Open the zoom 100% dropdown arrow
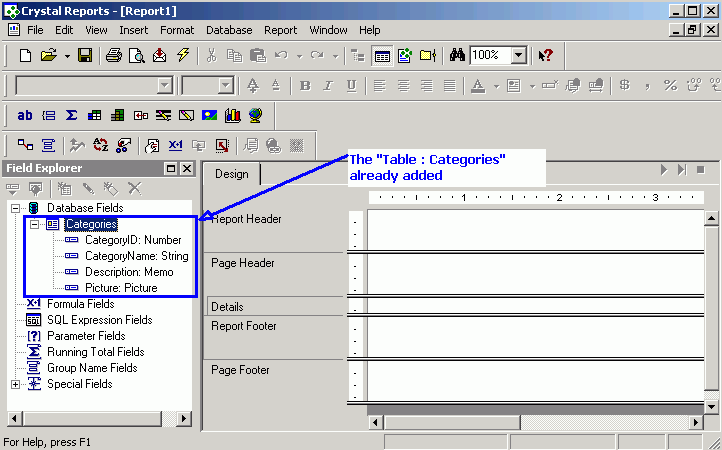Viewport: 722px width, 450px height. pos(519,55)
